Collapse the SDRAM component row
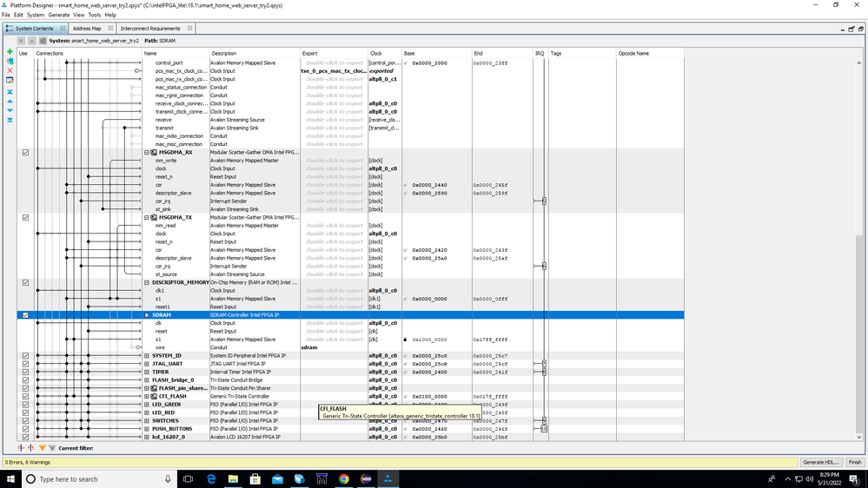This screenshot has width=868, height=488. click(147, 315)
